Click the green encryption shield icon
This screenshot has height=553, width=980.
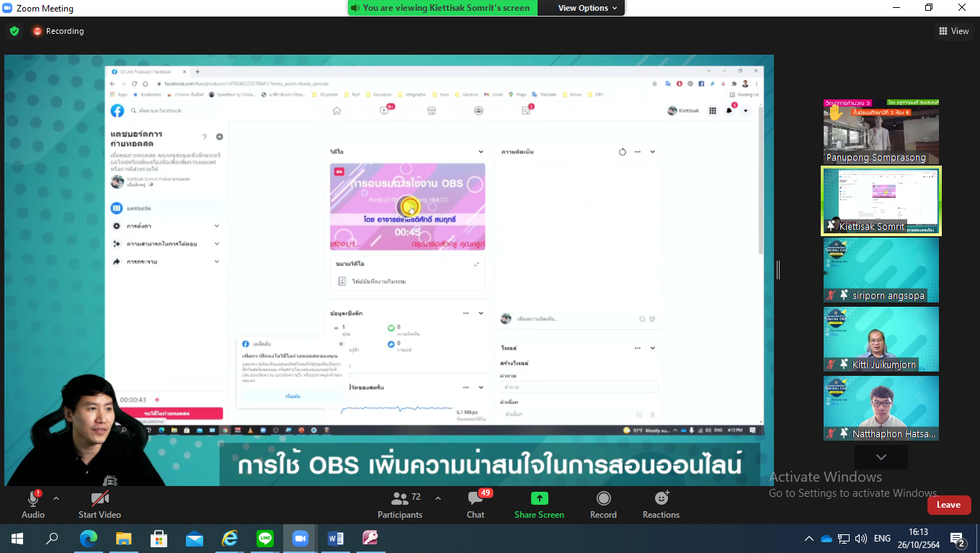[x=14, y=31]
